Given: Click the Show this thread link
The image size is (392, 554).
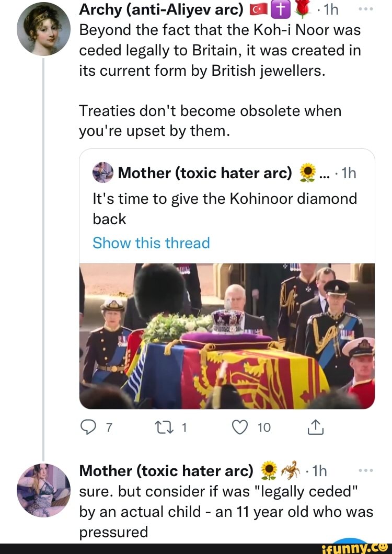Looking at the screenshot, I should tap(151, 243).
